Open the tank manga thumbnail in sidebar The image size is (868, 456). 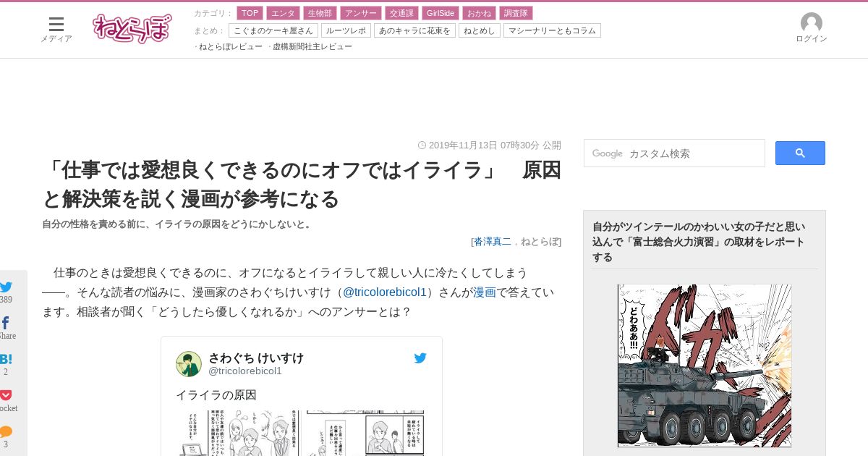705,366
